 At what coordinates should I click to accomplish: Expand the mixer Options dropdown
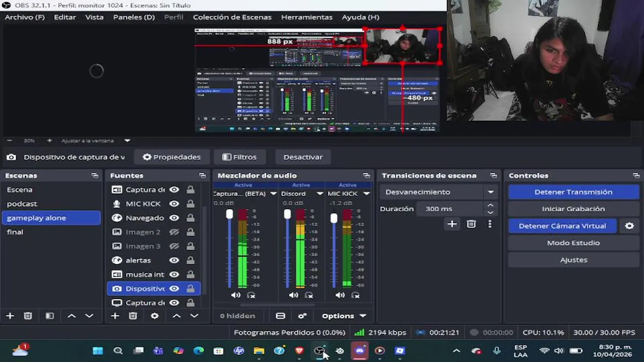pyautogui.click(x=344, y=316)
